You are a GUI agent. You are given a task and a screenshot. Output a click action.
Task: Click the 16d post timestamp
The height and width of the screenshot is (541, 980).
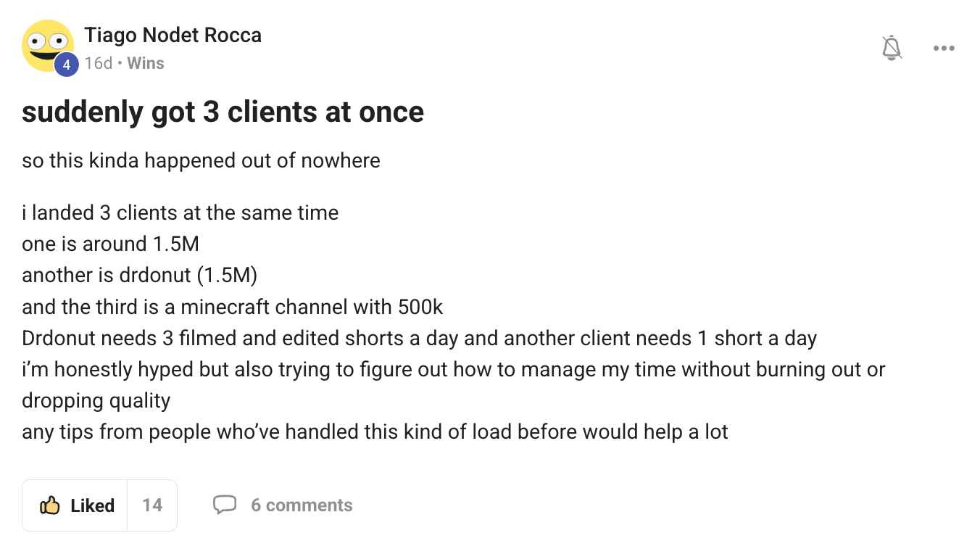pyautogui.click(x=99, y=63)
